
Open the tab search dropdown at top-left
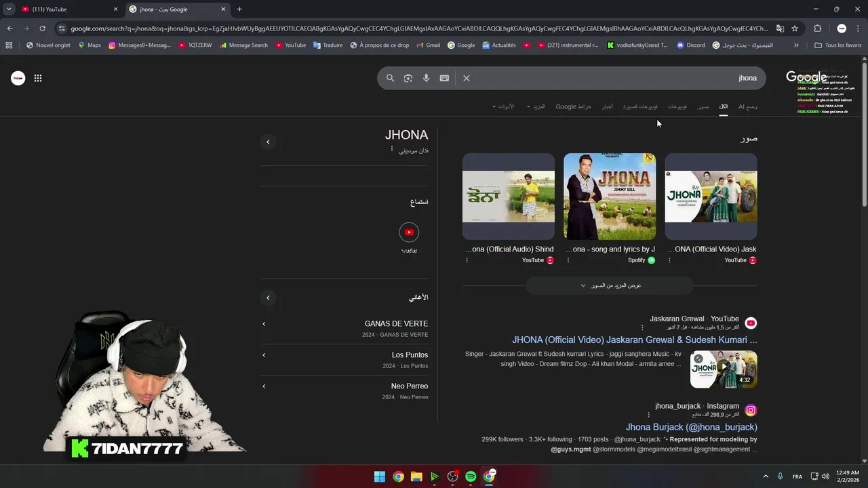click(x=9, y=9)
